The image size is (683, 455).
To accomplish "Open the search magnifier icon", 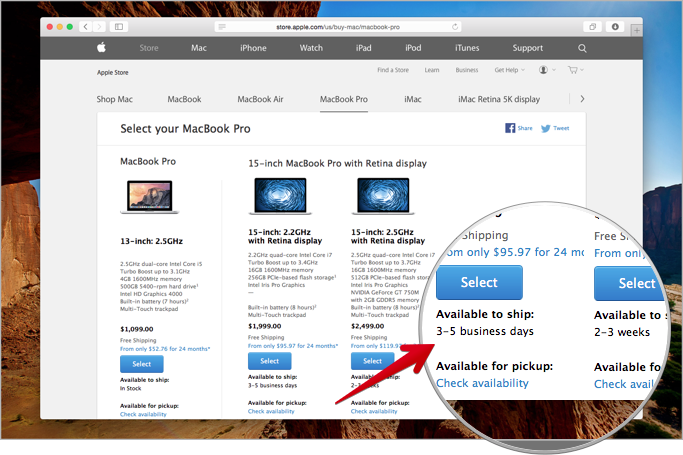I will coord(582,48).
